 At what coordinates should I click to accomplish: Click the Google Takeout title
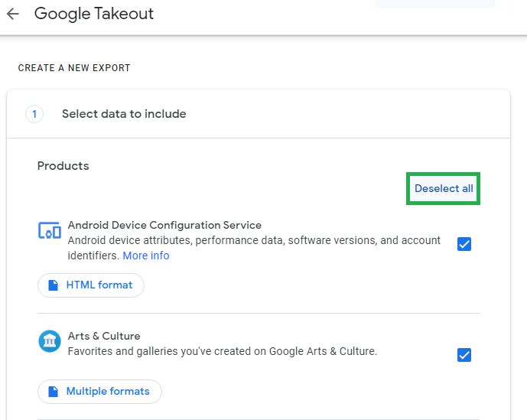[x=94, y=14]
